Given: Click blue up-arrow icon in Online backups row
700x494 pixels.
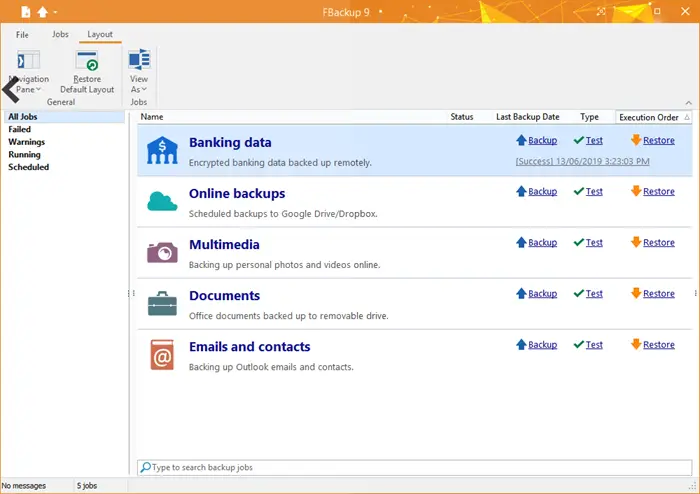Looking at the screenshot, I should pos(521,191).
